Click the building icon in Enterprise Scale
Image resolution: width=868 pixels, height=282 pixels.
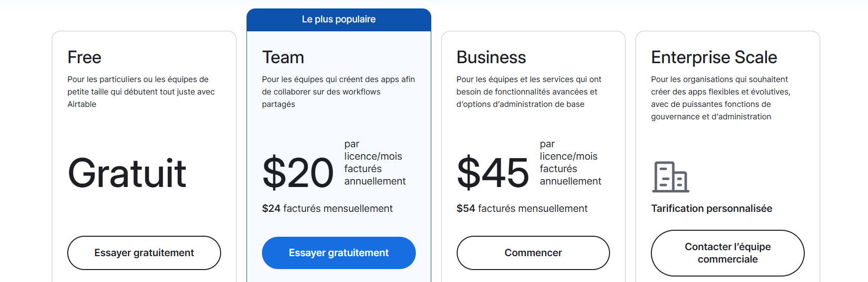(670, 177)
